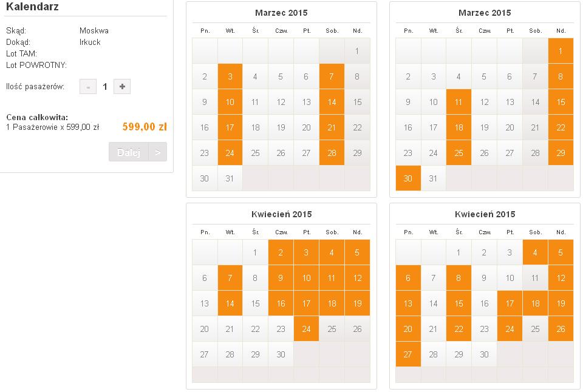Select April 2 in outbound calendar
The height and width of the screenshot is (392, 583).
click(281, 252)
